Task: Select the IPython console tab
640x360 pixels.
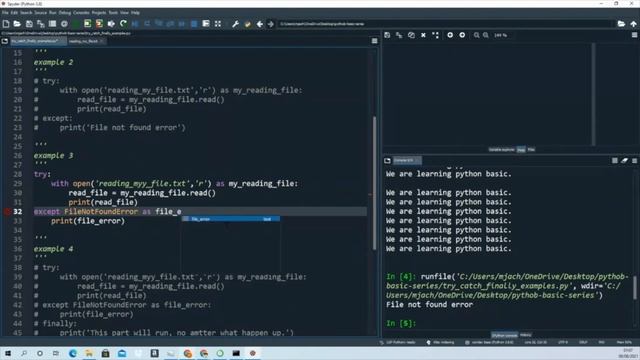Action: pos(504,335)
